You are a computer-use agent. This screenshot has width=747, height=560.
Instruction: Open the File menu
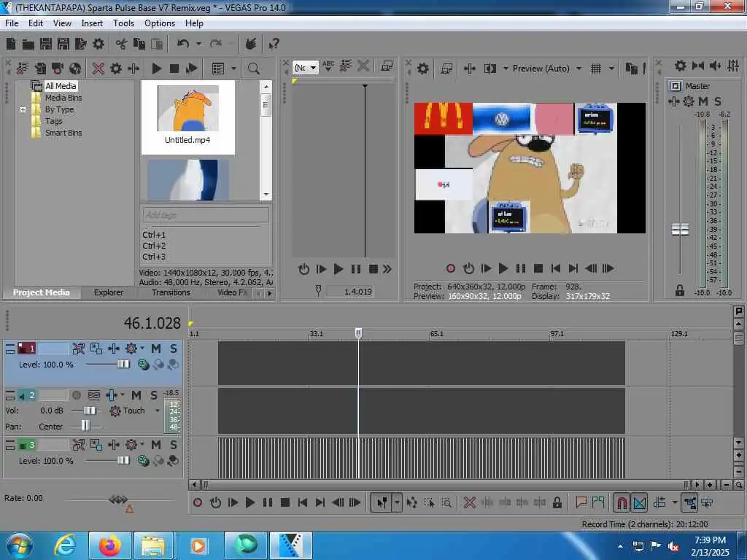pos(12,23)
